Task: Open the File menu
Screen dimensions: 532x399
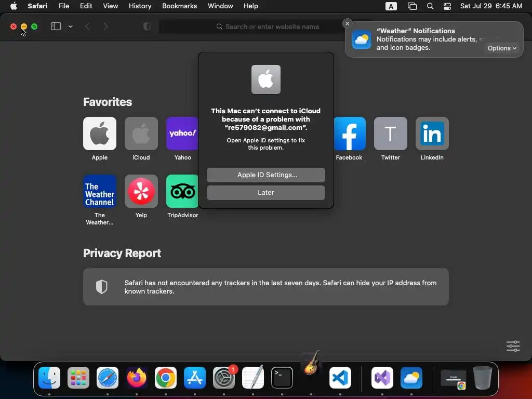Action: (64, 6)
